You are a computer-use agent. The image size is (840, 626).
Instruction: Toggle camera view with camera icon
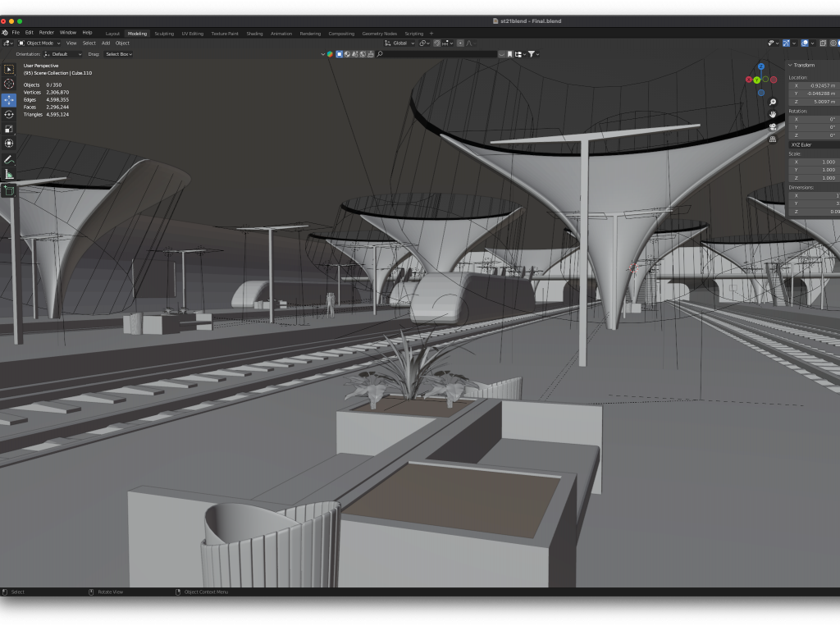(x=773, y=127)
